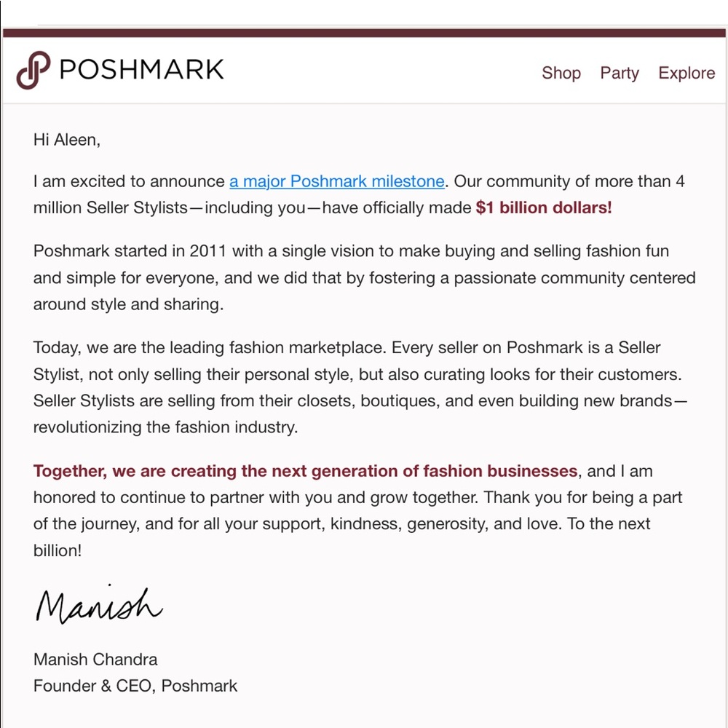Click the line starting 'honored to continue'
The image size is (728, 728).
[x=357, y=497]
